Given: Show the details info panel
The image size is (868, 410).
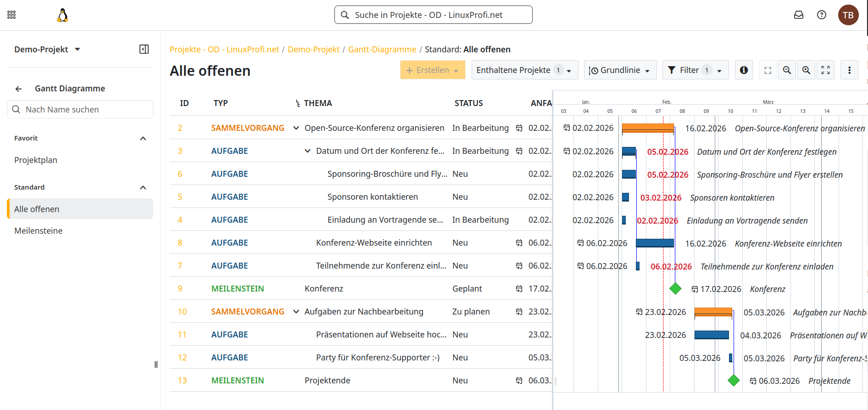Looking at the screenshot, I should 744,70.
